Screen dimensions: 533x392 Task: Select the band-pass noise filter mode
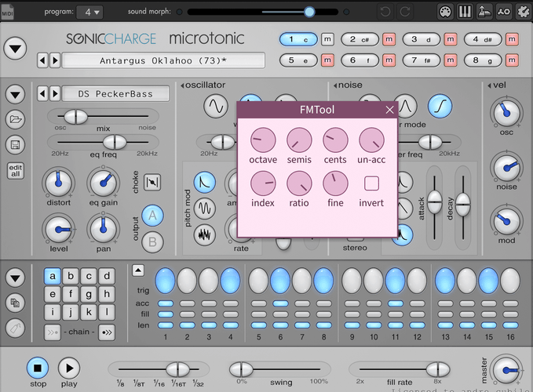click(406, 106)
